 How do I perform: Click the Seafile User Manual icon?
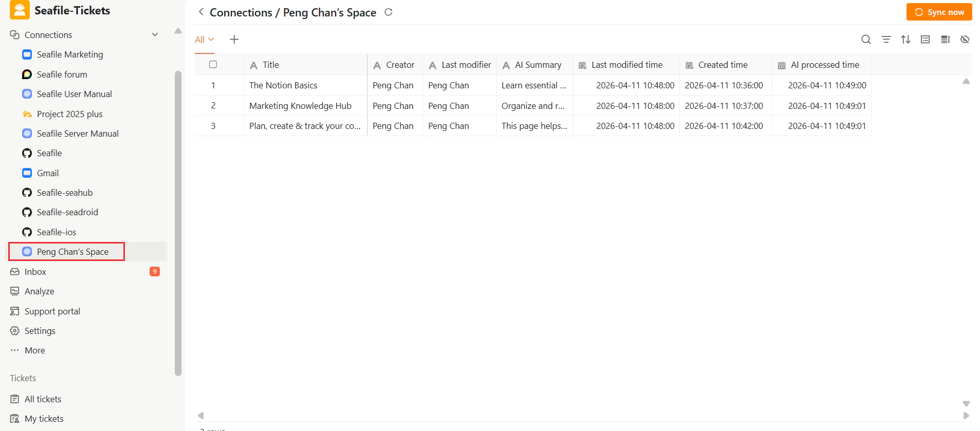pos(27,94)
